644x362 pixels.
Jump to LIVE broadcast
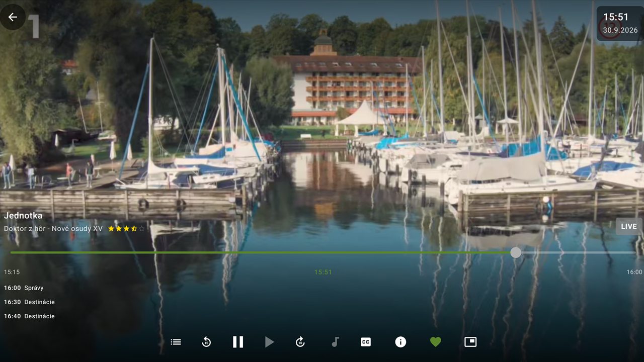pyautogui.click(x=629, y=226)
